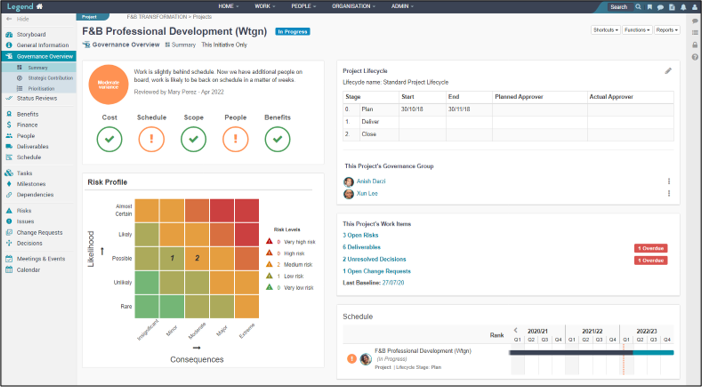702x387 pixels.
Task: Click into the Search field
Action: pos(619,7)
